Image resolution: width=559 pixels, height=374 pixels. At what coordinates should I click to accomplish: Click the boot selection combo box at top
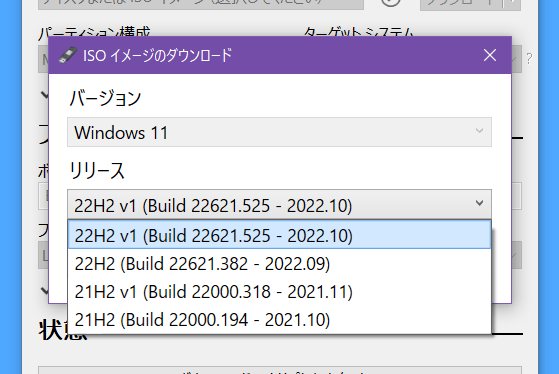point(201,4)
